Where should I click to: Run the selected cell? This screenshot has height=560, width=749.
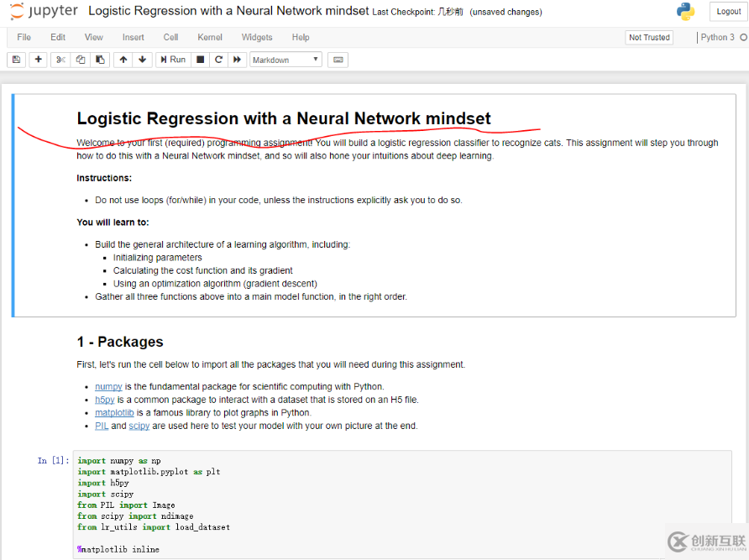click(173, 60)
